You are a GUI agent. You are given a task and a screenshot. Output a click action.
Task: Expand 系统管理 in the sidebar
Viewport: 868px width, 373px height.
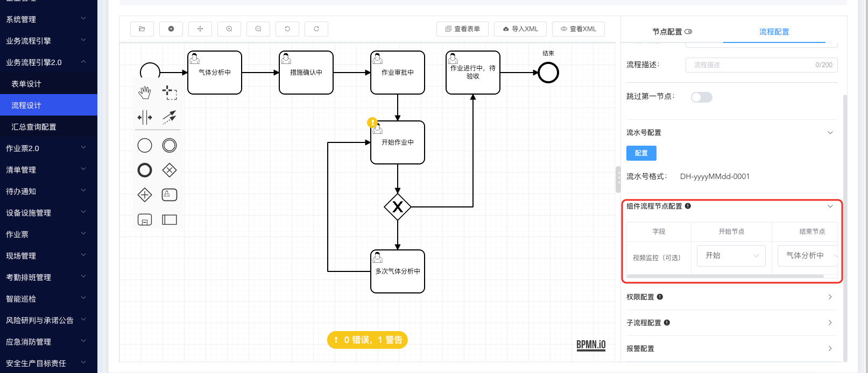coord(48,19)
